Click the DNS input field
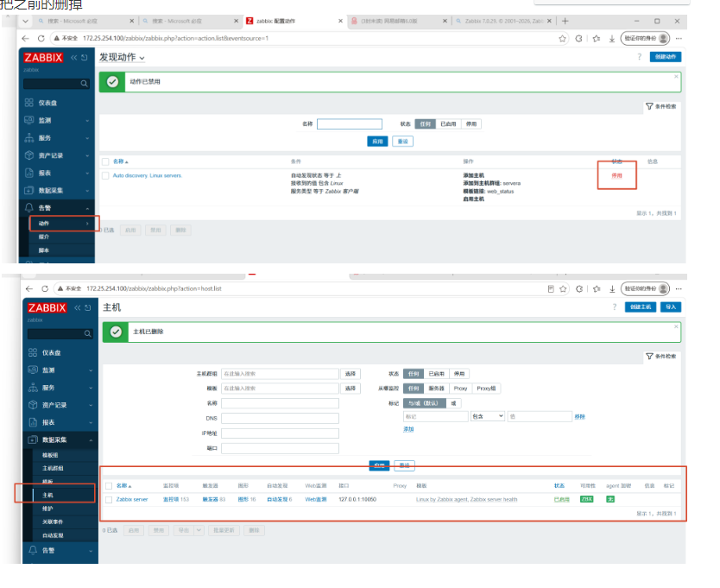The width and height of the screenshot is (720, 588). [280, 419]
